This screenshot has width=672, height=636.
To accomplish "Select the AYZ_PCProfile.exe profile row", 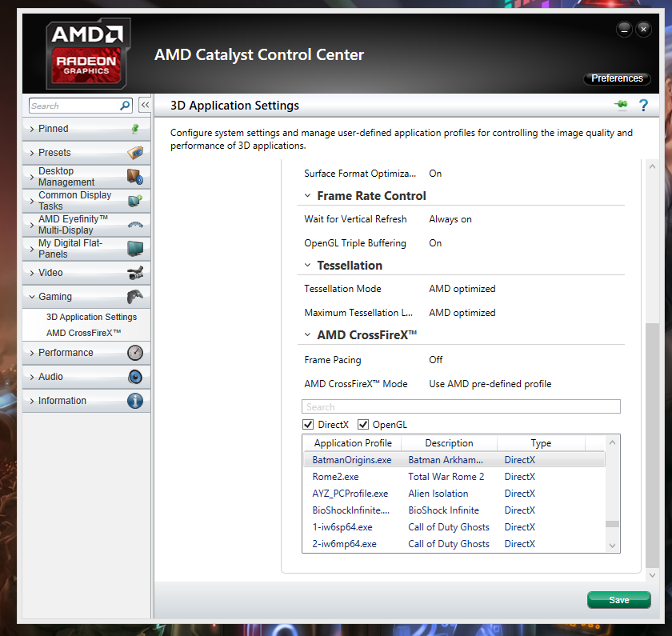I will (454, 494).
